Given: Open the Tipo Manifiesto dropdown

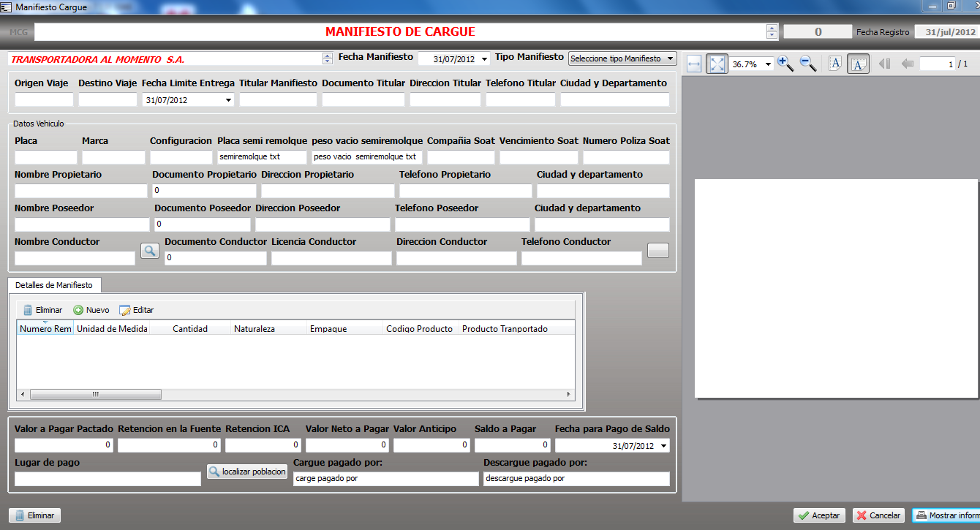Looking at the screenshot, I should 622,58.
